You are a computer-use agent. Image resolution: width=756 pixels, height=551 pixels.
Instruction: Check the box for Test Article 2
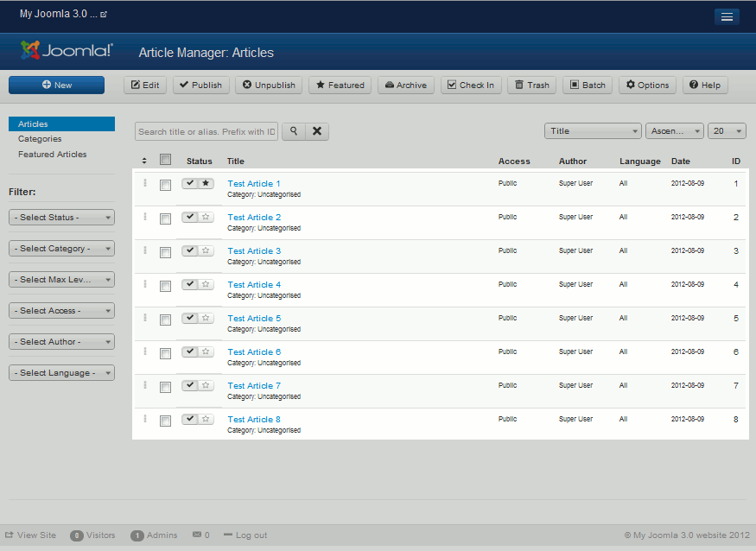click(x=166, y=218)
